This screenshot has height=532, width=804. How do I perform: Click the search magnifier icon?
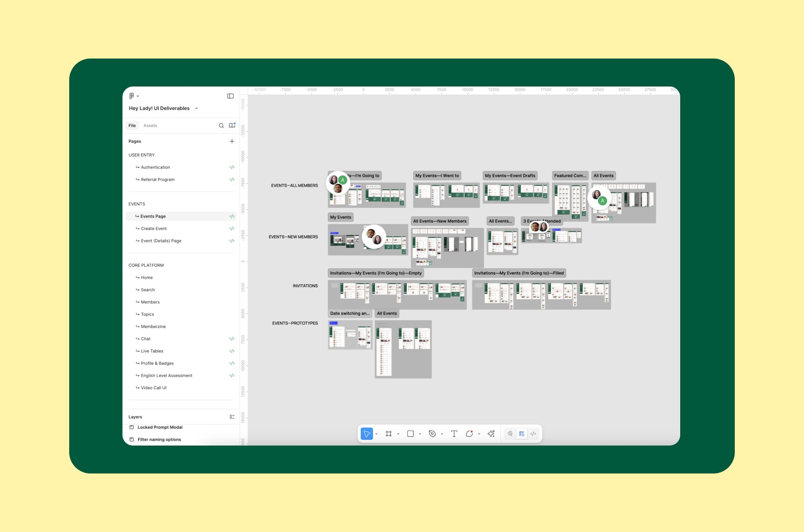(x=221, y=125)
